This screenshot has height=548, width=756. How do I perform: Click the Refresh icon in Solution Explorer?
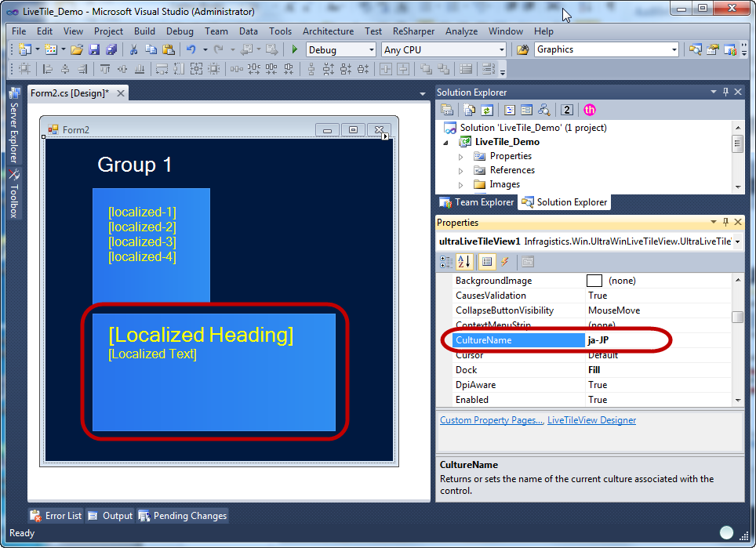click(x=488, y=110)
